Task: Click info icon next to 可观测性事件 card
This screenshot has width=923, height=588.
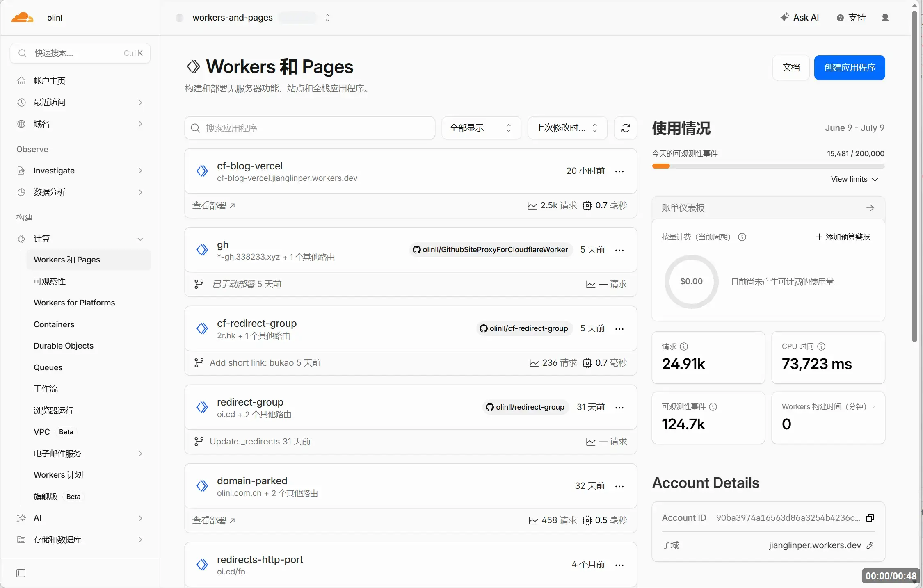Action: (713, 407)
